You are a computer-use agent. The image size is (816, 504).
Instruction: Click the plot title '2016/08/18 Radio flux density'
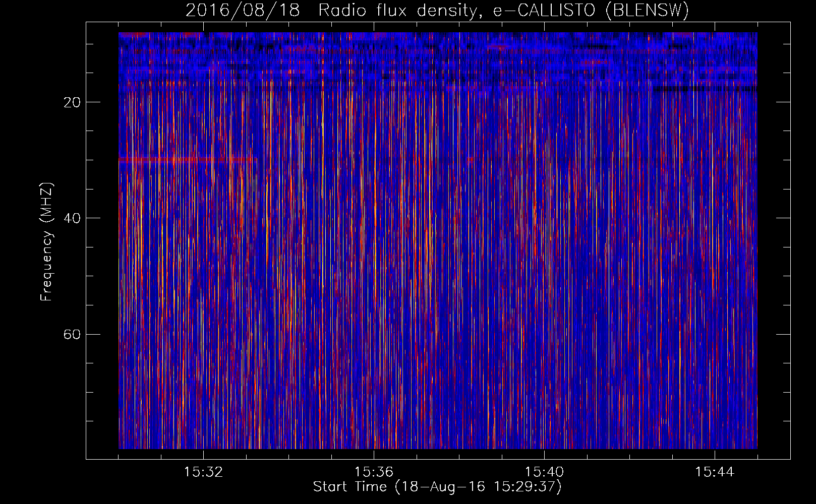[x=437, y=10]
